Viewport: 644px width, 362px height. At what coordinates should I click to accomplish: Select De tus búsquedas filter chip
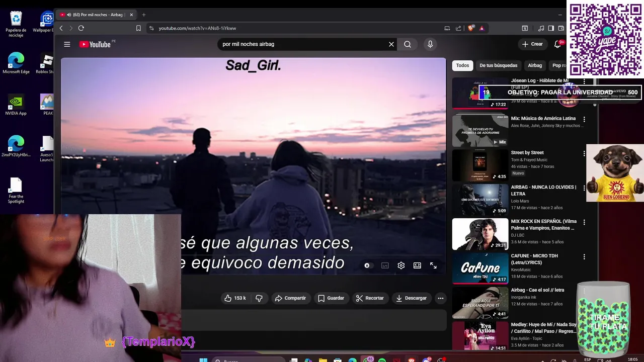[498, 65]
